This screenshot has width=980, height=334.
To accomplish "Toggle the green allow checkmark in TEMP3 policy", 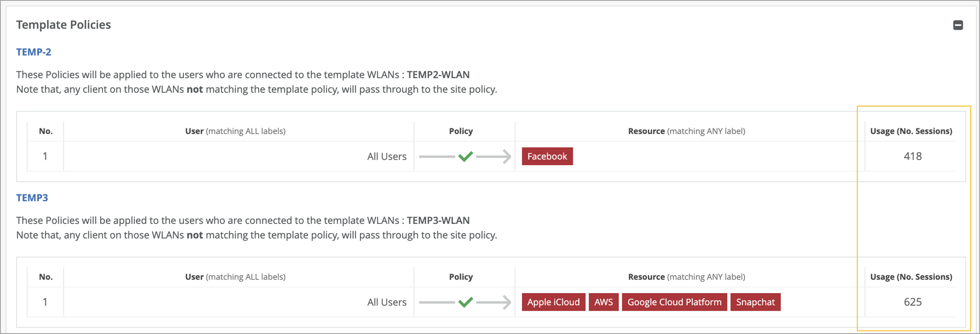I will pos(465,302).
